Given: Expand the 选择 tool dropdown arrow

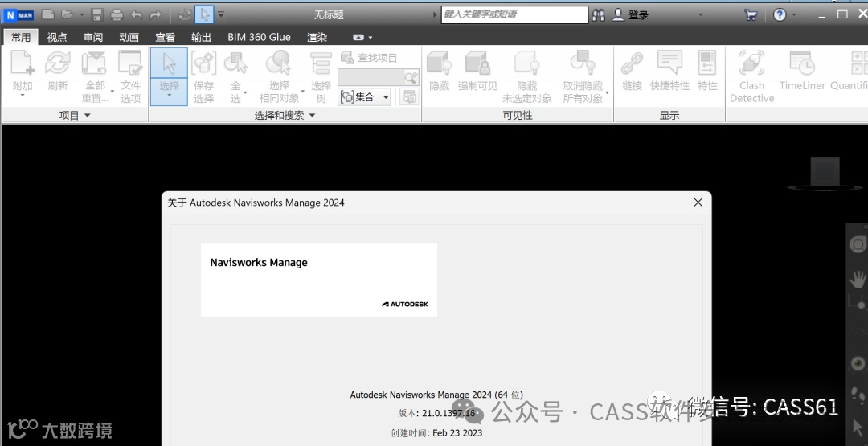Looking at the screenshot, I should coord(169,96).
